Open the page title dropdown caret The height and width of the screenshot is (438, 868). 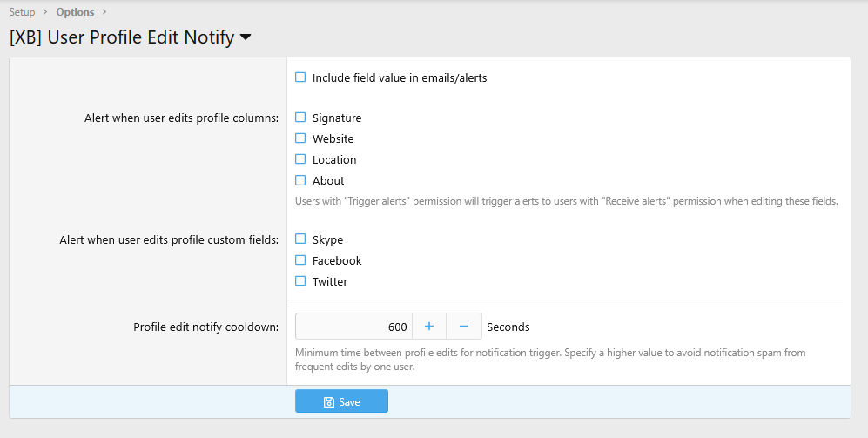[246, 37]
